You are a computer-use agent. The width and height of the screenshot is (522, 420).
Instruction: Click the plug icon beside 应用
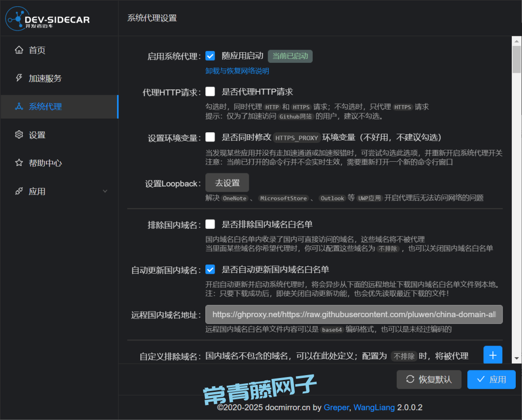19,191
